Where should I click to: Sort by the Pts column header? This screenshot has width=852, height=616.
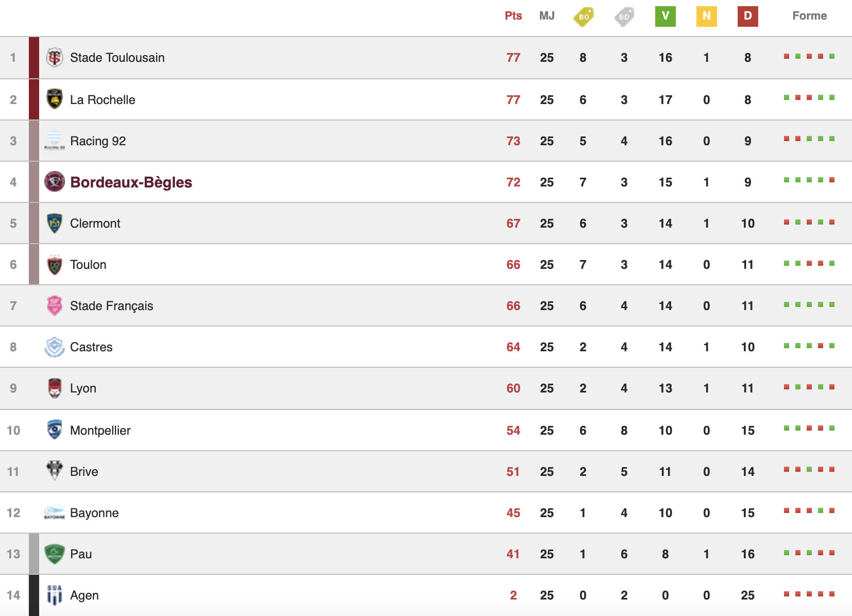513,16
